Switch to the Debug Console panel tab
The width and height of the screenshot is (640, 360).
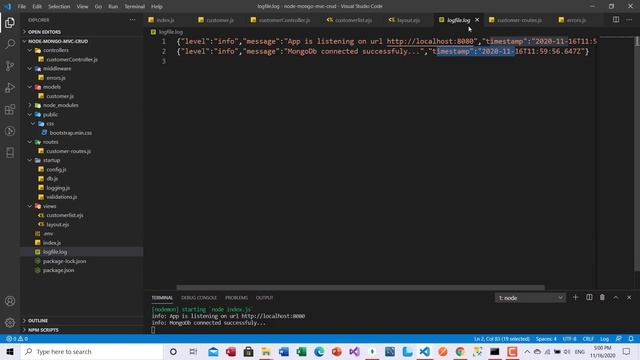pos(199,298)
